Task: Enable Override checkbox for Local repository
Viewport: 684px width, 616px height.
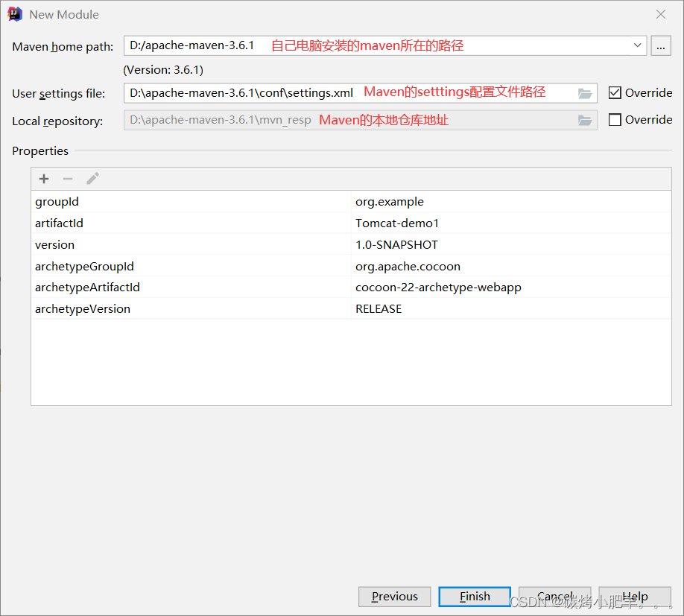Action: pyautogui.click(x=615, y=119)
